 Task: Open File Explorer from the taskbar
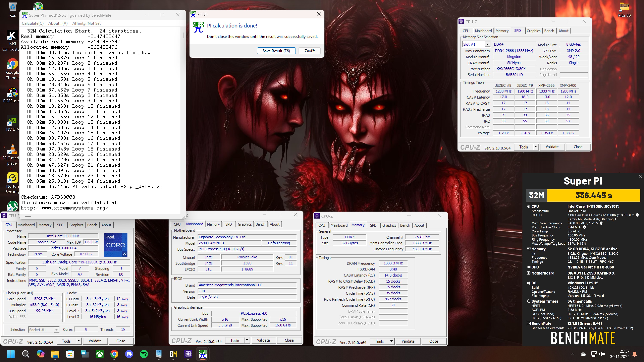coord(55,354)
